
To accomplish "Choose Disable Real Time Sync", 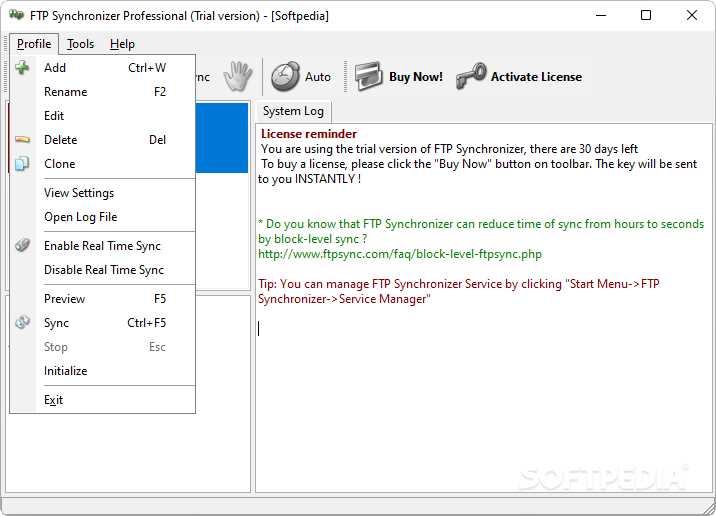I will (103, 270).
